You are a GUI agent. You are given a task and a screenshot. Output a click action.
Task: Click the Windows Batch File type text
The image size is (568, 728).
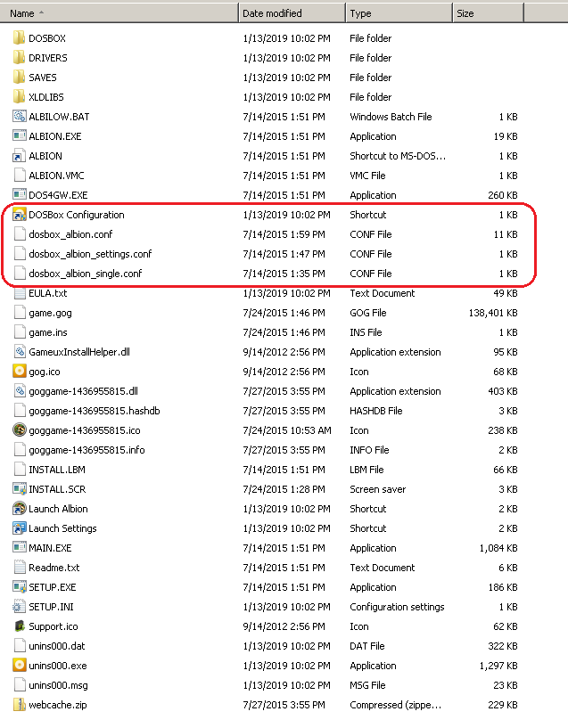click(x=391, y=117)
